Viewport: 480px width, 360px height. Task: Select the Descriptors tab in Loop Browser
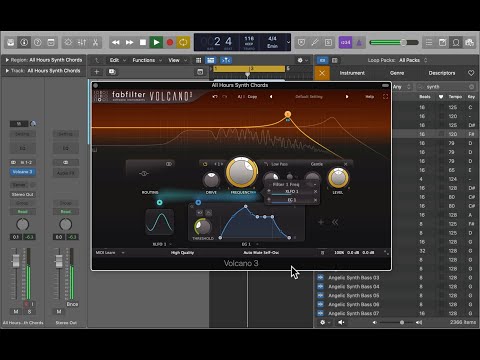(442, 73)
